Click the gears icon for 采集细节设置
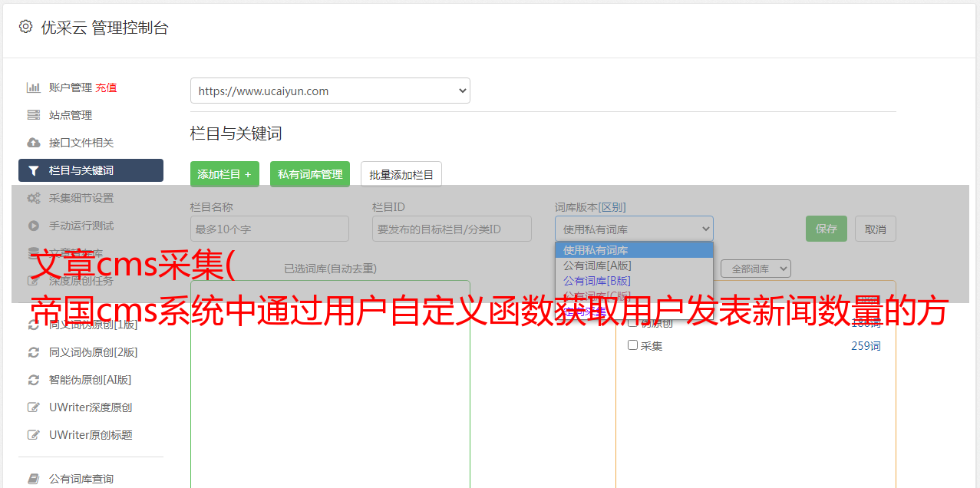Image resolution: width=980 pixels, height=488 pixels. [34, 198]
